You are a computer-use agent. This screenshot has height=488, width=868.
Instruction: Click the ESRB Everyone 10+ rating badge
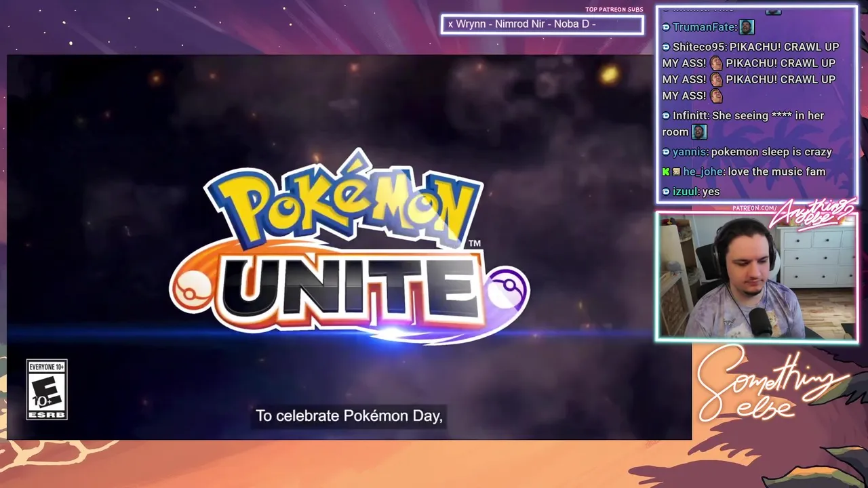coord(47,390)
